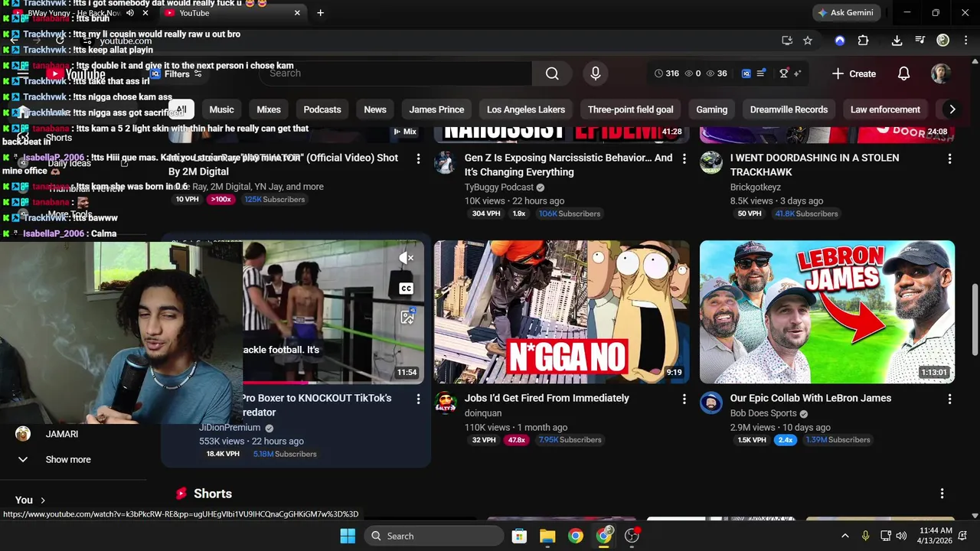
Task: Unmute the playing video preview
Action: coord(407,259)
